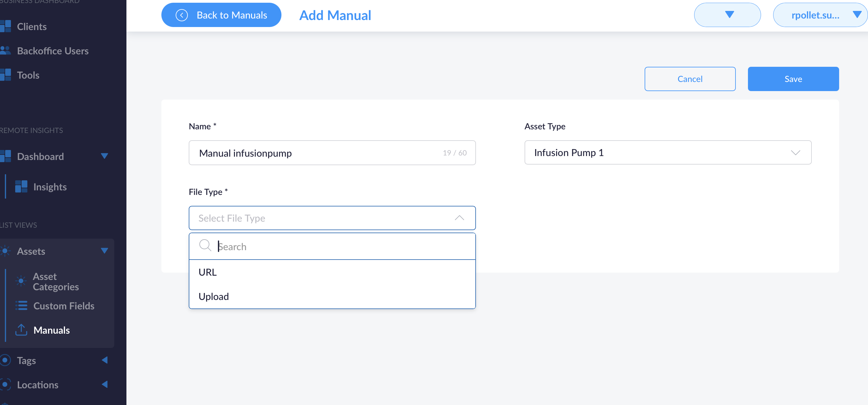Click the Clients sidebar icon
Image resolution: width=868 pixels, height=405 pixels.
coord(5,26)
